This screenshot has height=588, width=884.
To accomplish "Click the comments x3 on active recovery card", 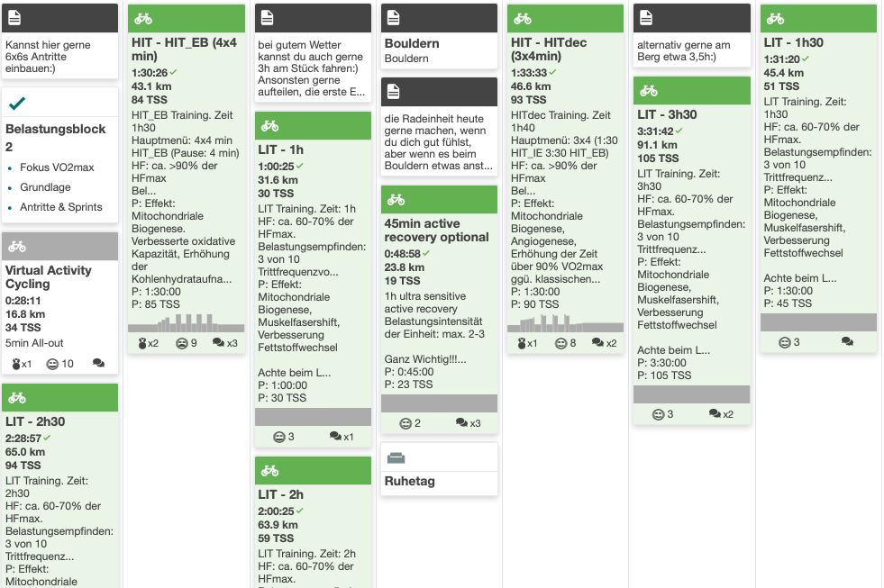I will [x=468, y=423].
